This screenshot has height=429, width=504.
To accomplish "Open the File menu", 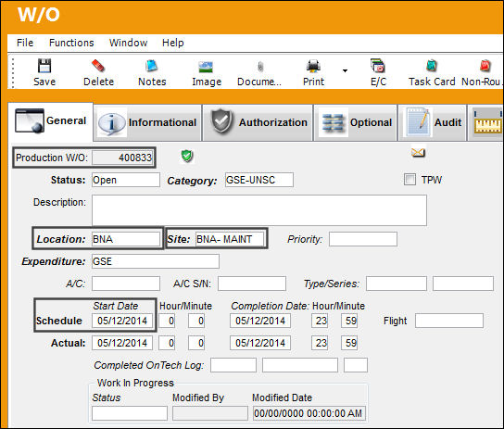I will pyautogui.click(x=25, y=43).
